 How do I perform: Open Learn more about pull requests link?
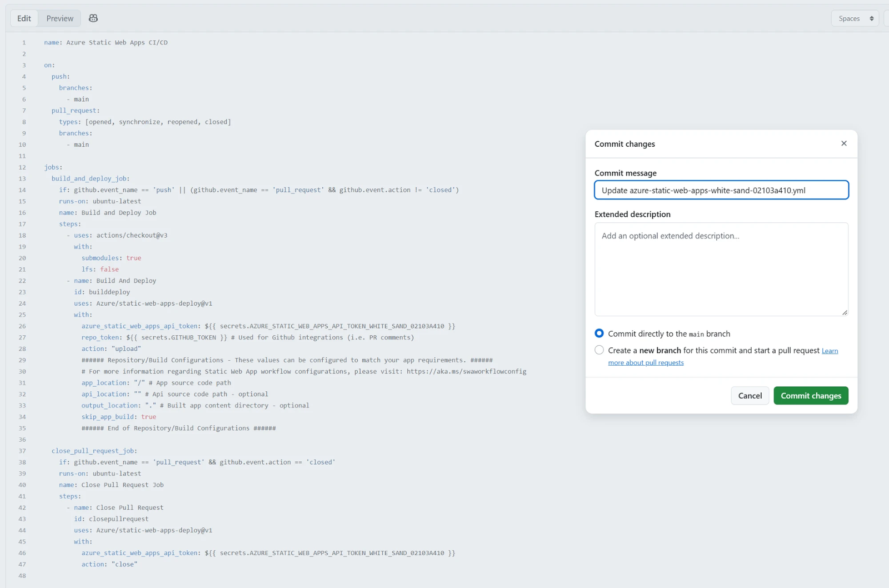[646, 362]
